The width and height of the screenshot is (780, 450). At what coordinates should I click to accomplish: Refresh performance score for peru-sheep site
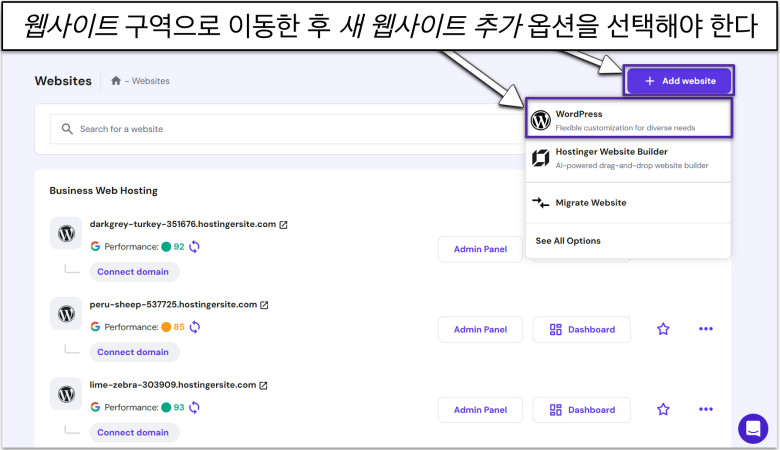coord(195,326)
